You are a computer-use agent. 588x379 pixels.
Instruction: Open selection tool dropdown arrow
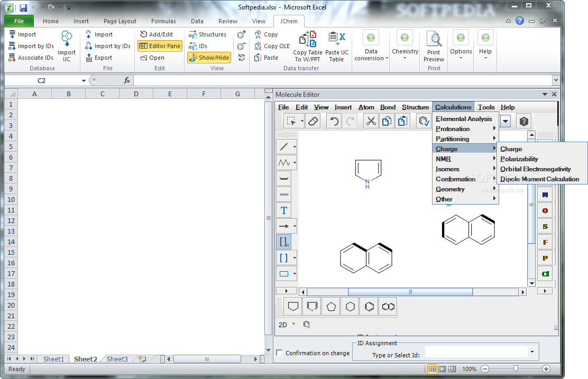click(x=302, y=121)
